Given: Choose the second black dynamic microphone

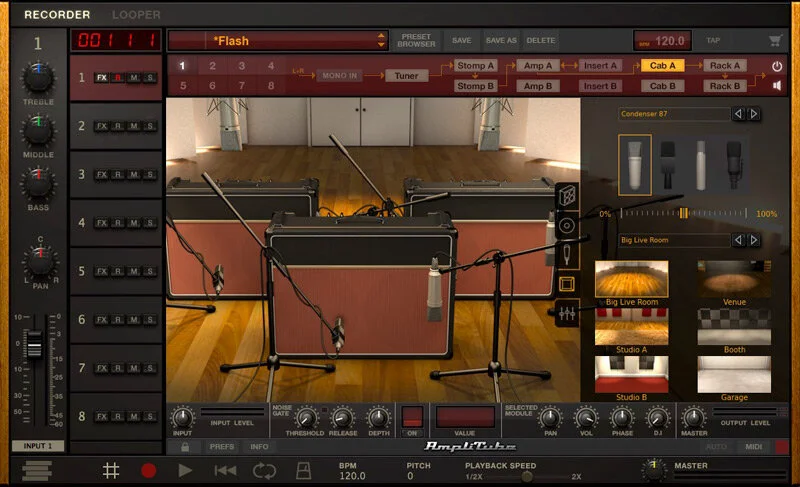Looking at the screenshot, I should (667, 165).
